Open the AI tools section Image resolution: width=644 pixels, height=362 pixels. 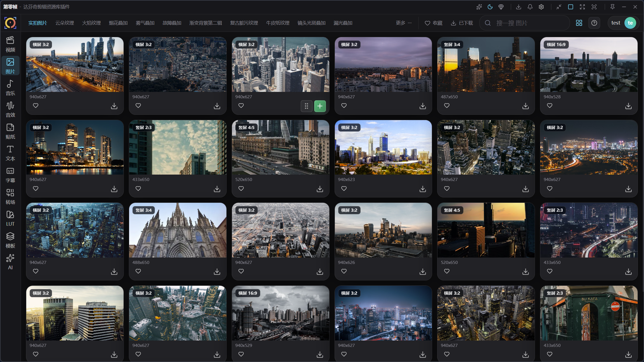pos(10,262)
